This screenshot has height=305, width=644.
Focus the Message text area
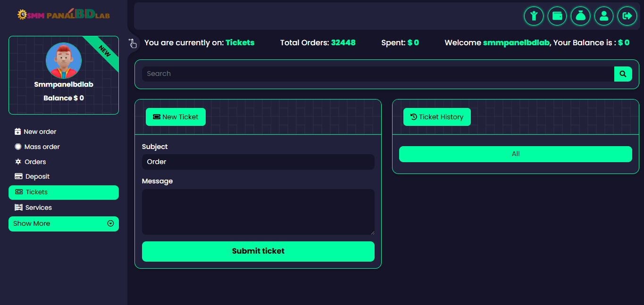[x=258, y=212]
